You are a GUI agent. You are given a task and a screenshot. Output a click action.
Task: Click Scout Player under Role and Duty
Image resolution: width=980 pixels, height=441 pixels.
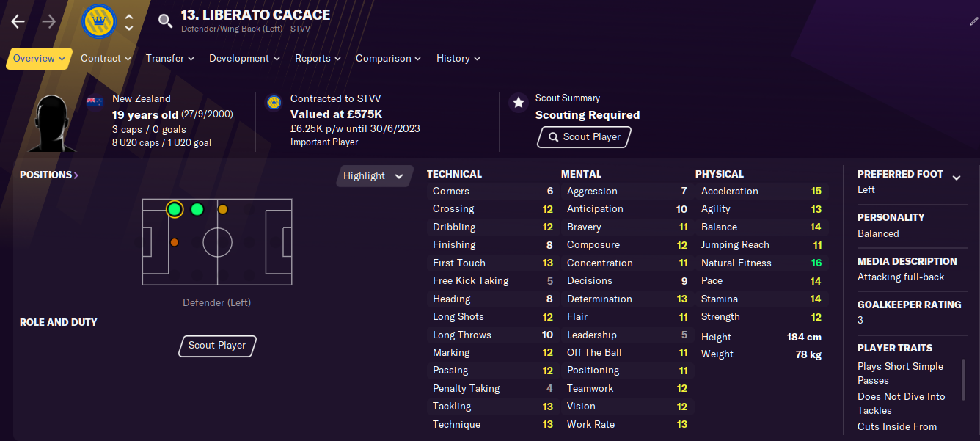tap(217, 346)
